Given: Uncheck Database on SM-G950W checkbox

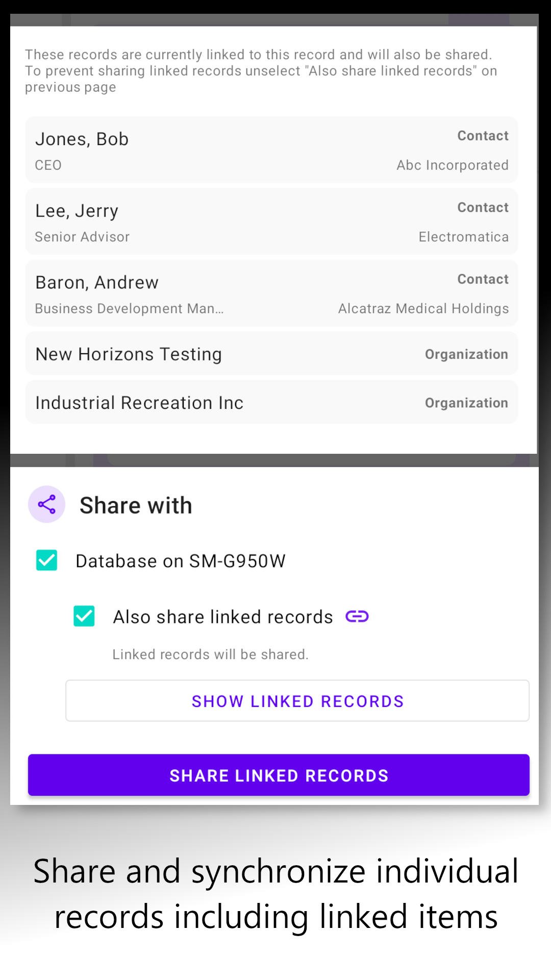Looking at the screenshot, I should (x=47, y=560).
